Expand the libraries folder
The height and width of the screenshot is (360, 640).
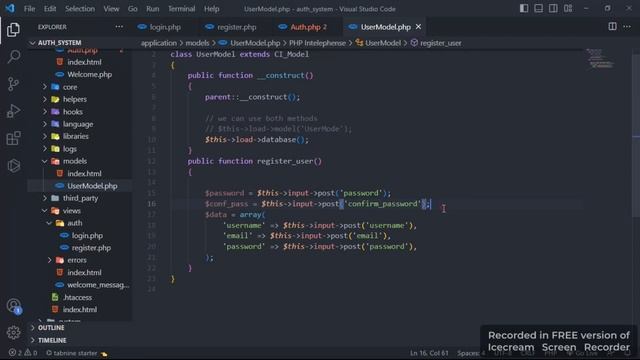click(75, 136)
